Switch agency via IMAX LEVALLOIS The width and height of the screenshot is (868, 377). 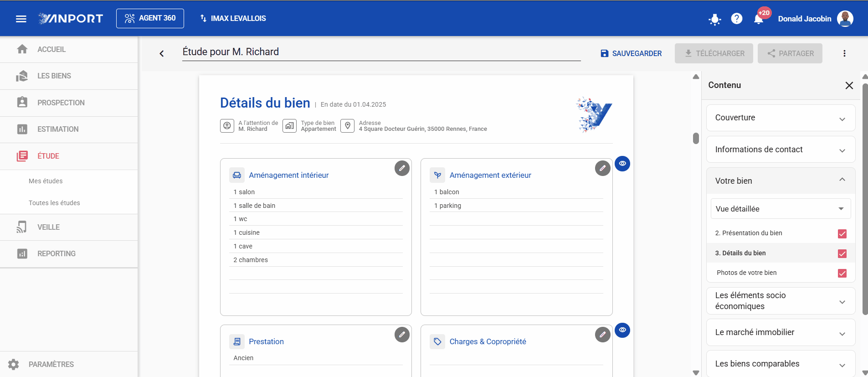click(233, 18)
